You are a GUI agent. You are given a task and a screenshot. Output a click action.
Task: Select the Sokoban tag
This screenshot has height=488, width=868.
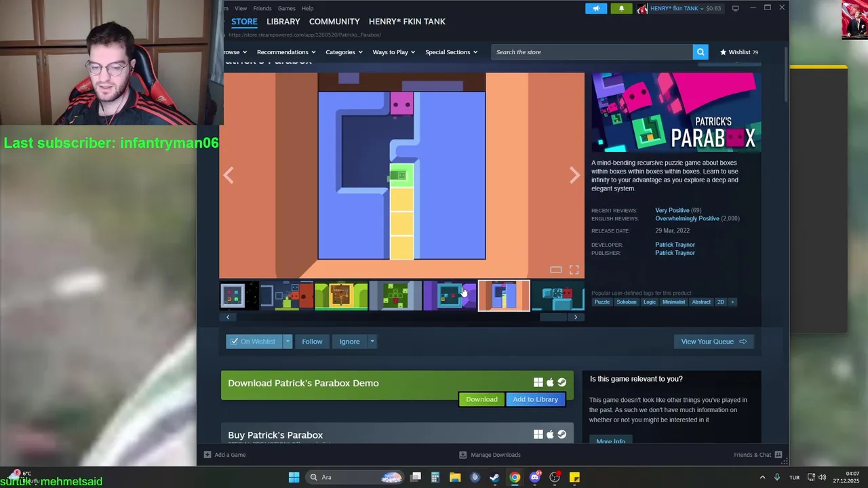click(627, 302)
